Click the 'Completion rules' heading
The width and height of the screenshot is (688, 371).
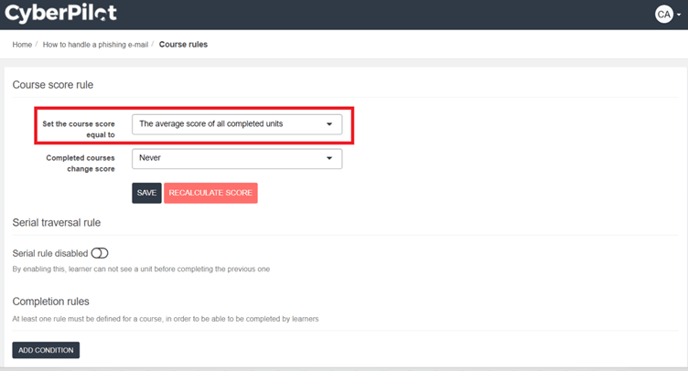tap(50, 301)
